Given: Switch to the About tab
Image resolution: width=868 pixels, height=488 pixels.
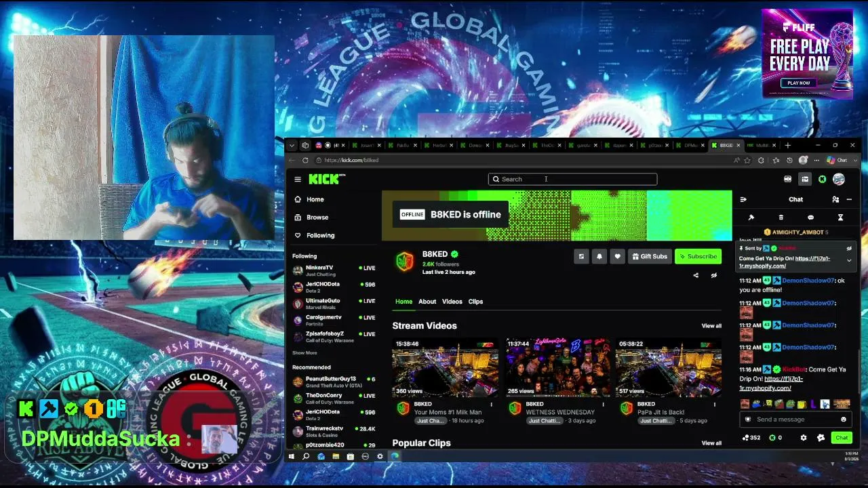Looking at the screenshot, I should pyautogui.click(x=427, y=302).
